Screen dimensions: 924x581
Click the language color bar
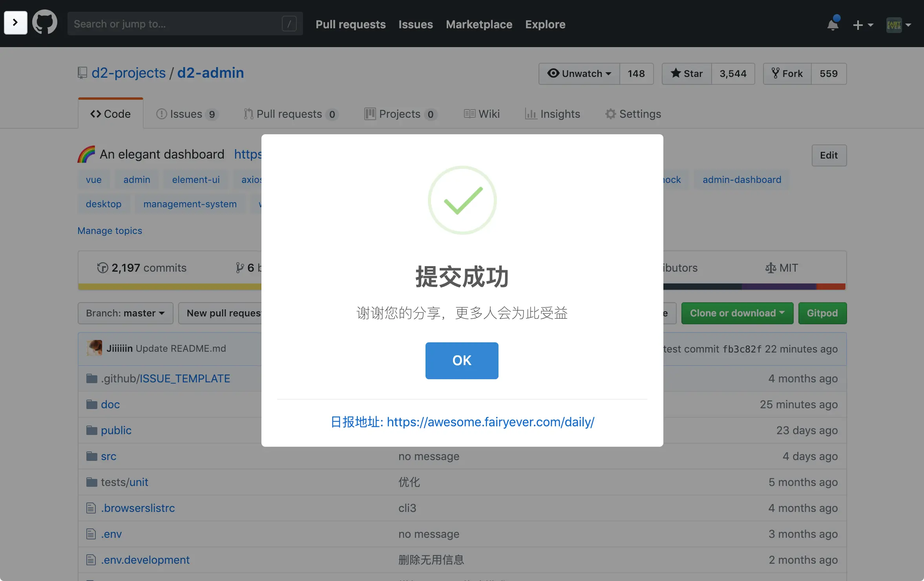click(x=169, y=287)
